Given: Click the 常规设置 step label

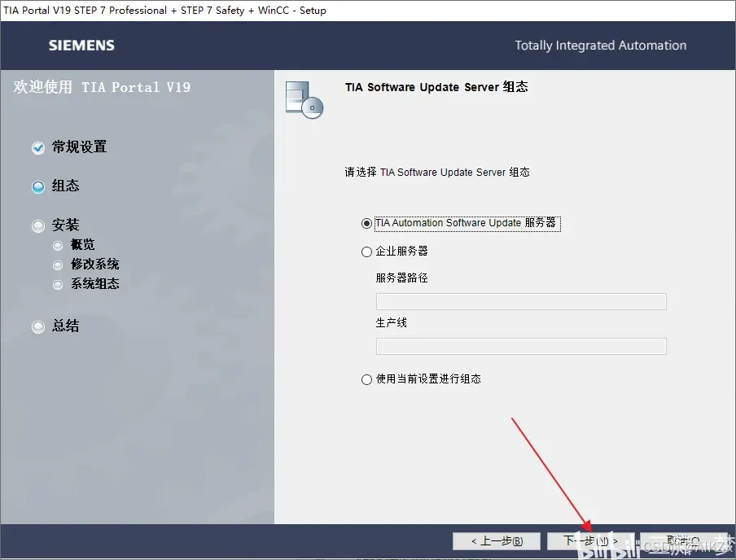Looking at the screenshot, I should [79, 147].
